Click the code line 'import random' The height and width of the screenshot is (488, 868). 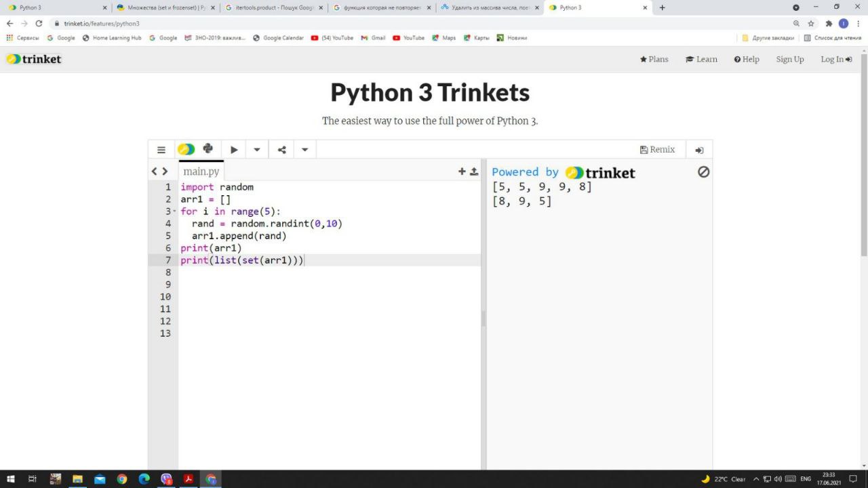click(217, 187)
